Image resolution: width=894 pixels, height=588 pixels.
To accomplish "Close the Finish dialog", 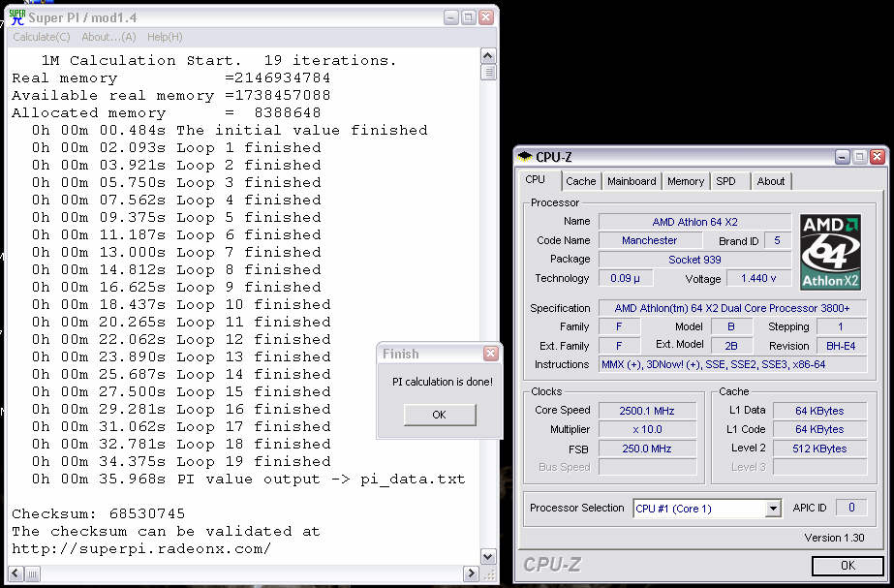I will (490, 354).
